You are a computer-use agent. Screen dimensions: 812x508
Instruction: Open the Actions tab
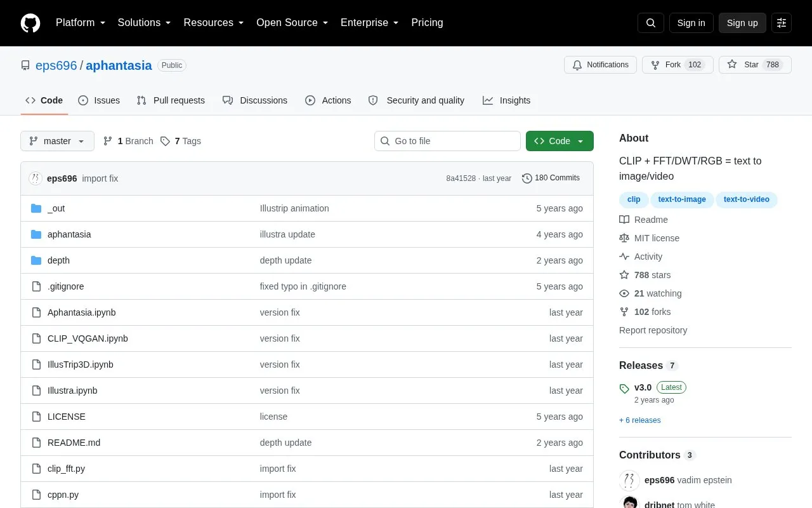coord(328,100)
